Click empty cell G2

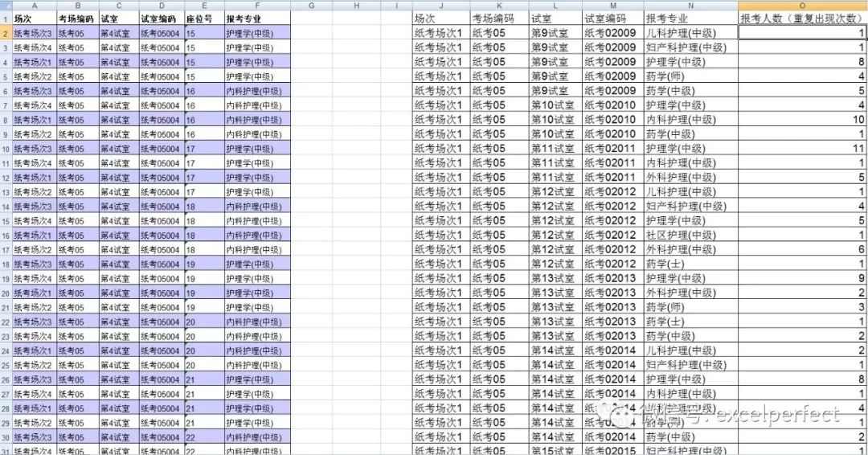[312, 33]
